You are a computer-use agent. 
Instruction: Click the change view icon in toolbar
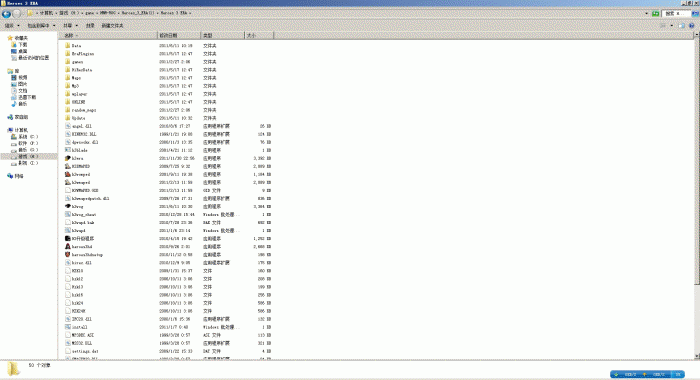[663, 25]
